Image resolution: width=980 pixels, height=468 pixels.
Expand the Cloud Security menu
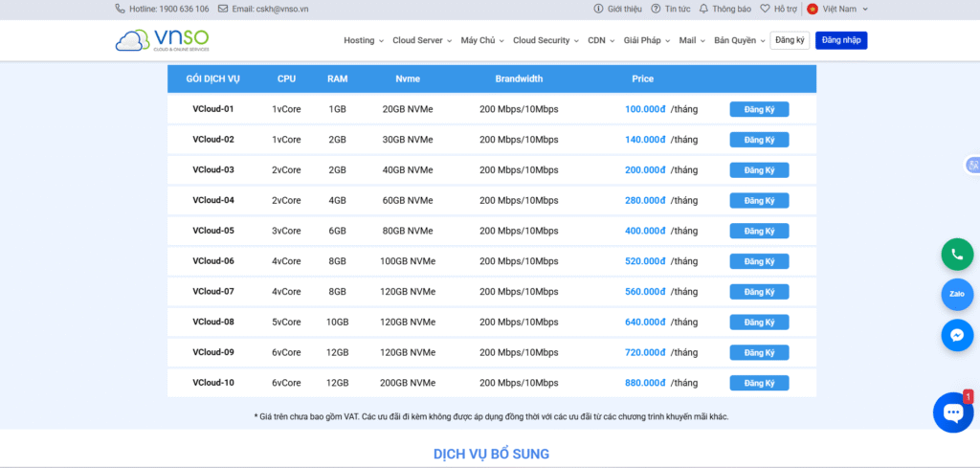tap(546, 40)
